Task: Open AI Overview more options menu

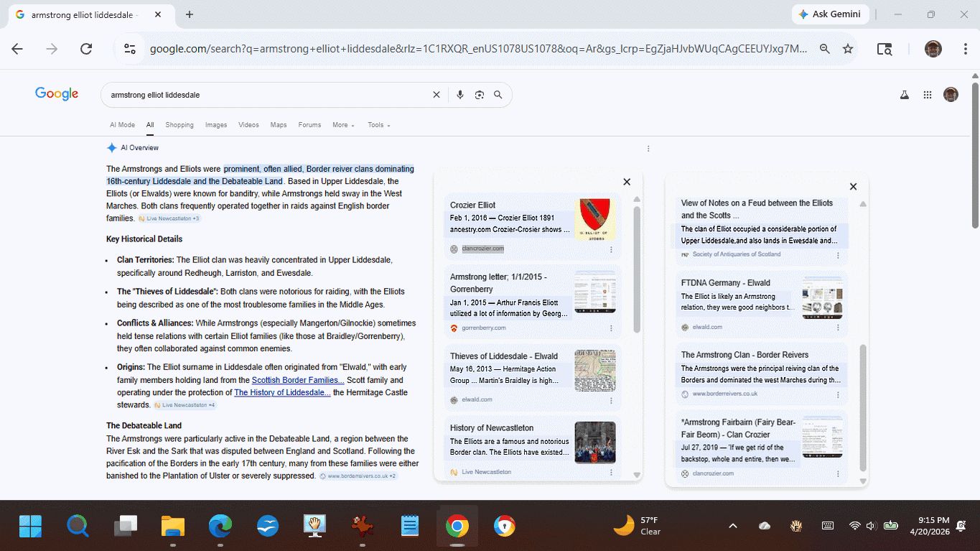Action: click(648, 149)
